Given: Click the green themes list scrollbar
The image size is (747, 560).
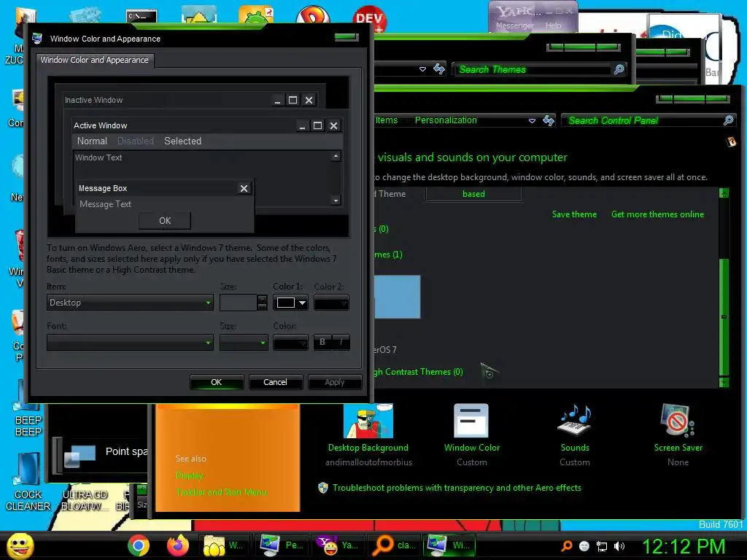Looking at the screenshot, I should 724,316.
